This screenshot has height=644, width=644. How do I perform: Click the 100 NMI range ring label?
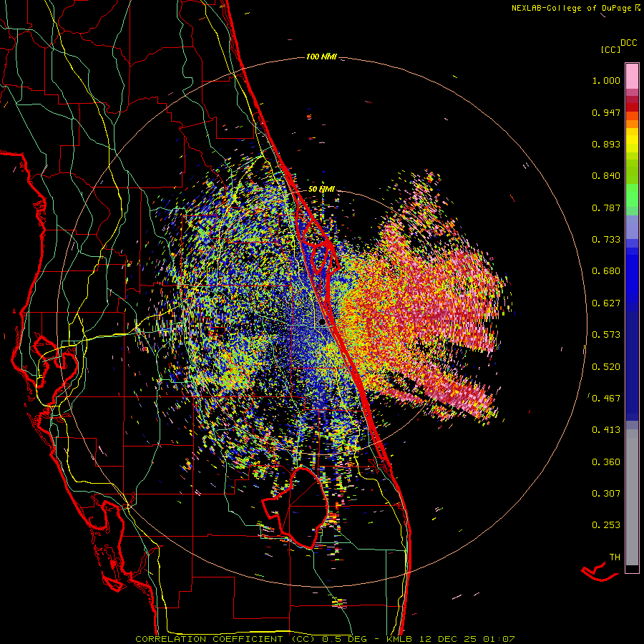(x=321, y=57)
